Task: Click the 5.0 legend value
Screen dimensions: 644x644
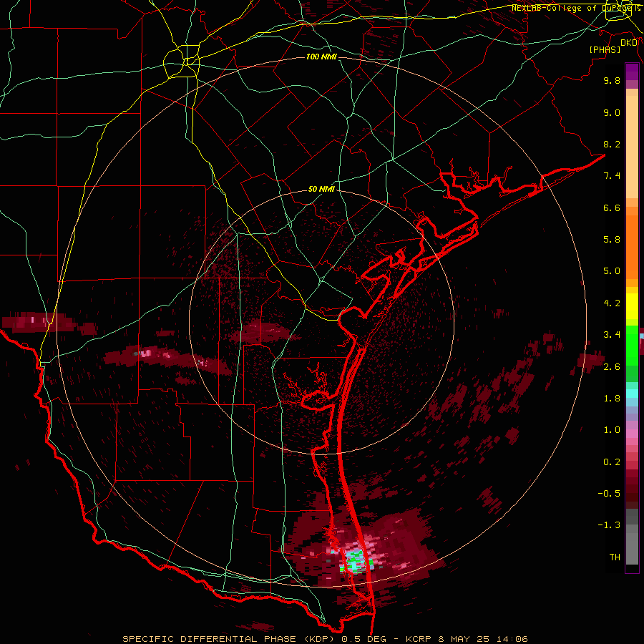Action: pyautogui.click(x=612, y=271)
